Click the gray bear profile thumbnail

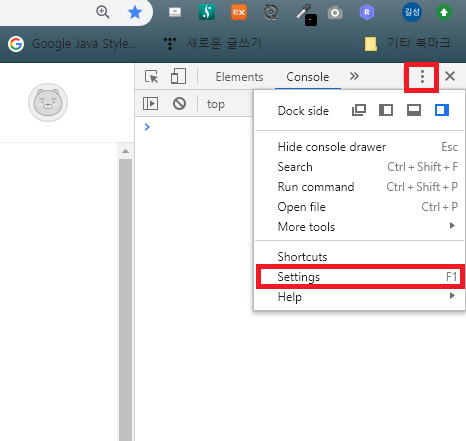tap(48, 102)
